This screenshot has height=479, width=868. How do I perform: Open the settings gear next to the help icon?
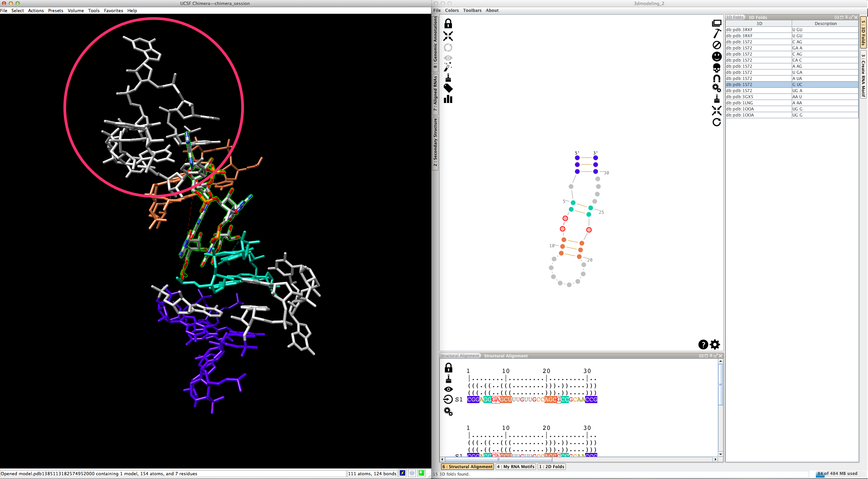[x=715, y=345]
